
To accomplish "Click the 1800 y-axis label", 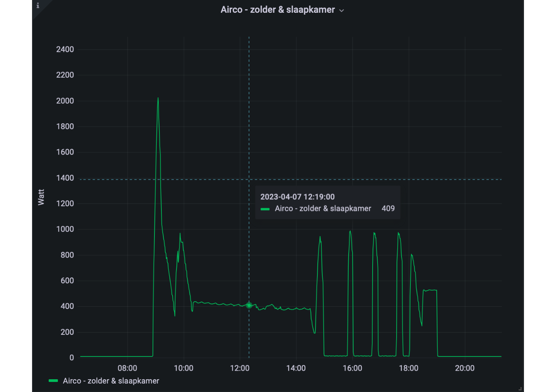I will 65,126.
